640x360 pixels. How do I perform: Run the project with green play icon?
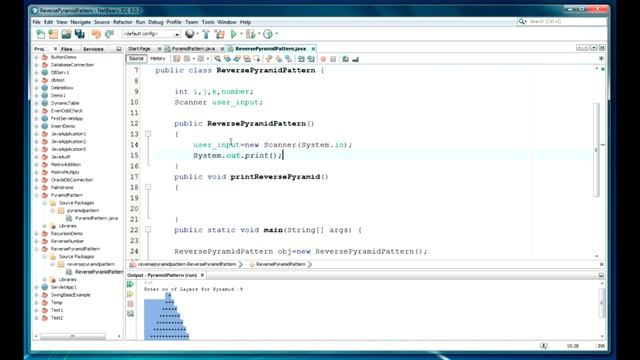point(234,34)
